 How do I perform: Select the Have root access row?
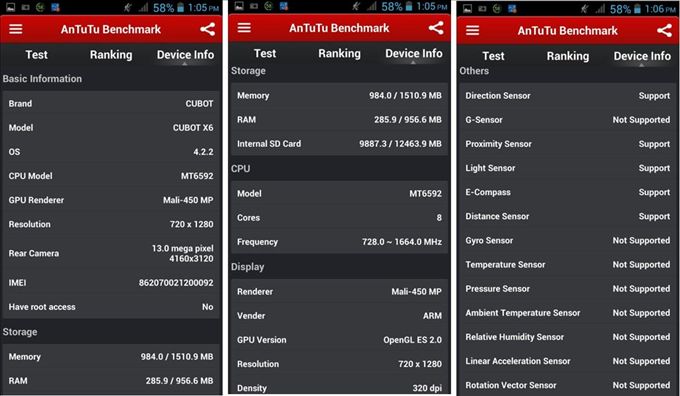(x=111, y=307)
